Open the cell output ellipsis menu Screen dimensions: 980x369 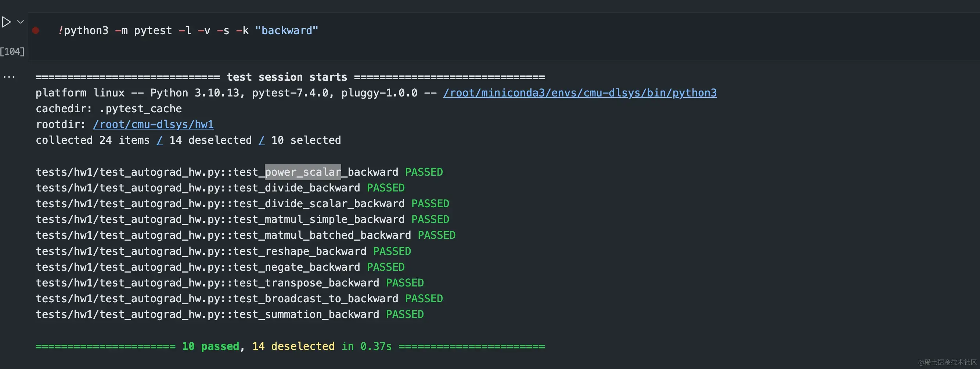9,77
